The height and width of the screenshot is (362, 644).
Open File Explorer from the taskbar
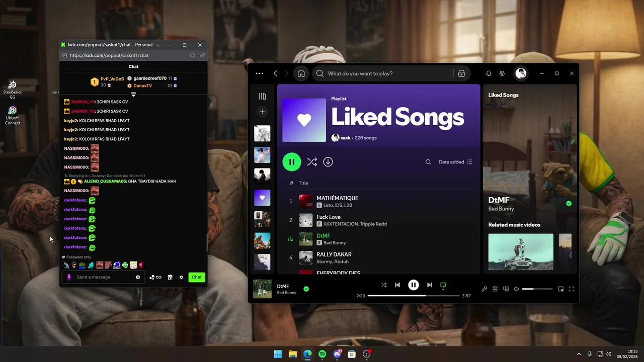[292, 354]
